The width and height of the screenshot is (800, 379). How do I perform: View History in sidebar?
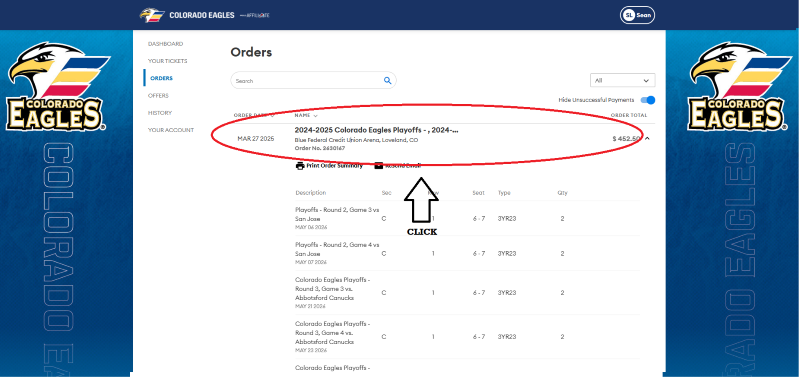click(160, 113)
